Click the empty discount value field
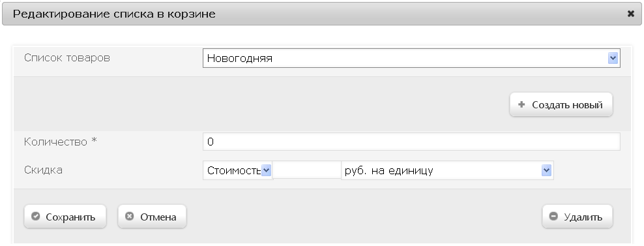The image size is (644, 246). (x=307, y=170)
